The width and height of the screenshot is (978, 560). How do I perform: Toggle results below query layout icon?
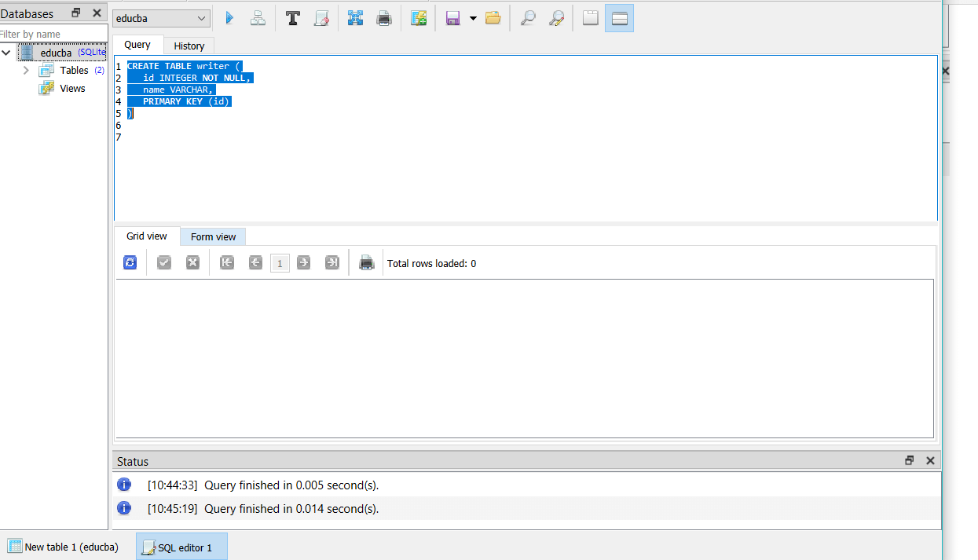[619, 18]
